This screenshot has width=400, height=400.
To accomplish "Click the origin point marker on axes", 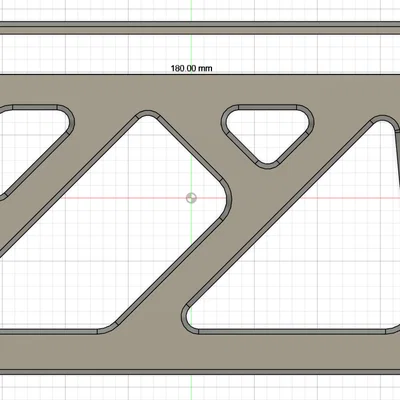I will [191, 198].
